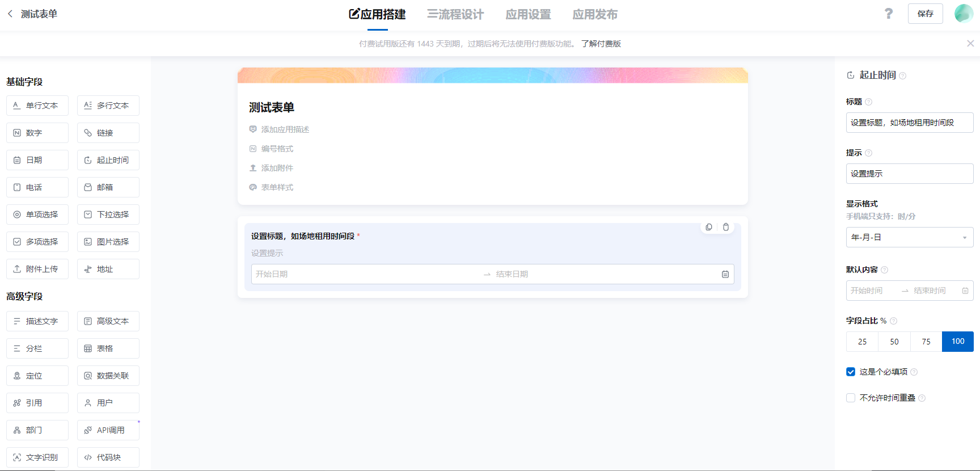Click 添加应用描述
Image resolution: width=980 pixels, height=471 pixels.
[x=279, y=129]
